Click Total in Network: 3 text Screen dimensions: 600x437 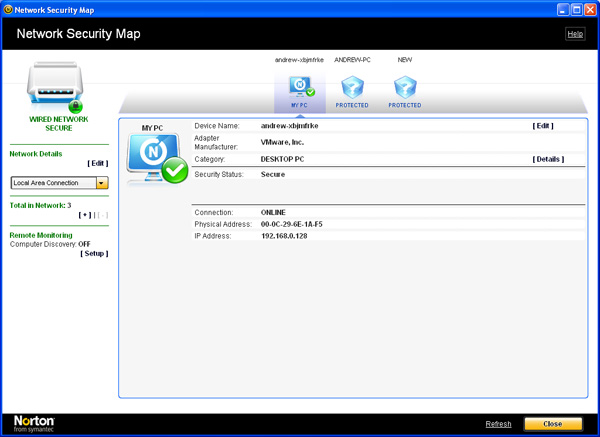[40, 205]
